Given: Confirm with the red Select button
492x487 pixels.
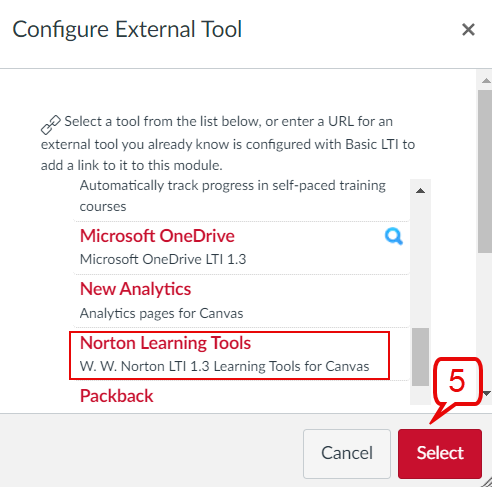Looking at the screenshot, I should [440, 453].
